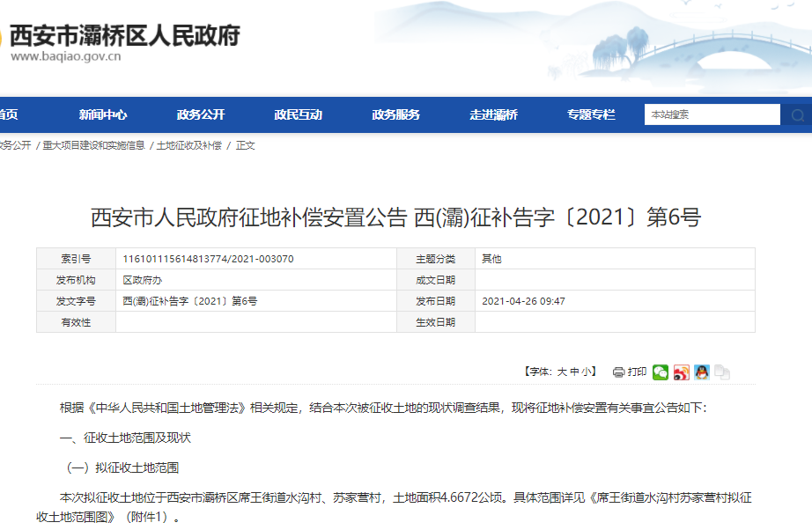Share article via Sina Weibo icon

pos(681,372)
